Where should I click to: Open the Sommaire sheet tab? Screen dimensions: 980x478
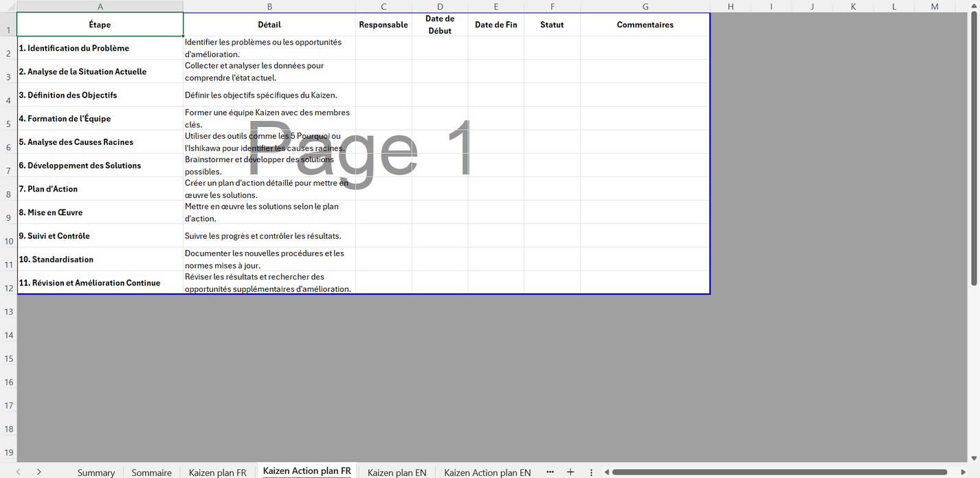click(x=151, y=473)
